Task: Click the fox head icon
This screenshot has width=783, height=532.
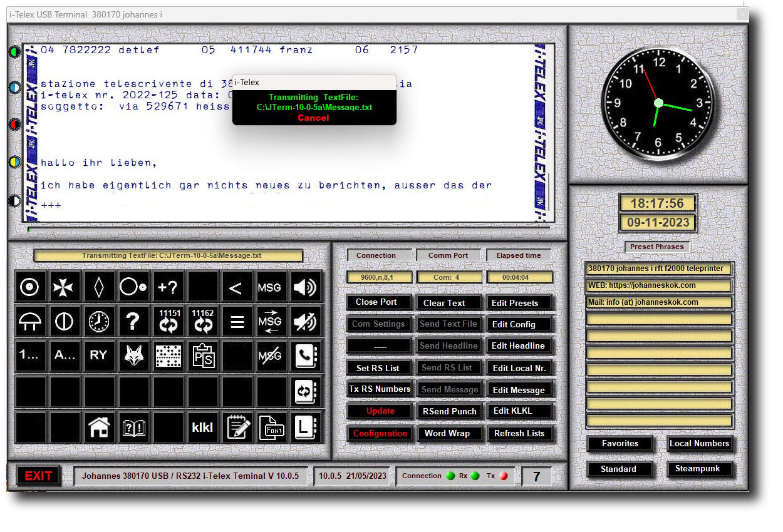Action: coord(133,356)
